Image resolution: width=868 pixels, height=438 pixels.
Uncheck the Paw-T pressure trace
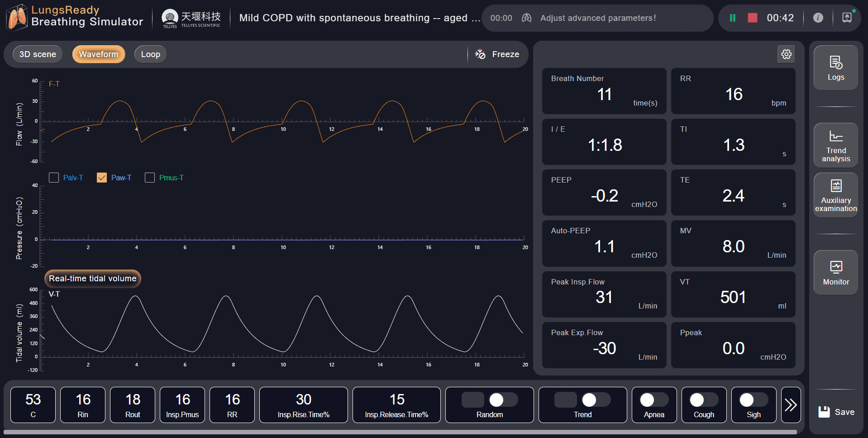point(102,178)
